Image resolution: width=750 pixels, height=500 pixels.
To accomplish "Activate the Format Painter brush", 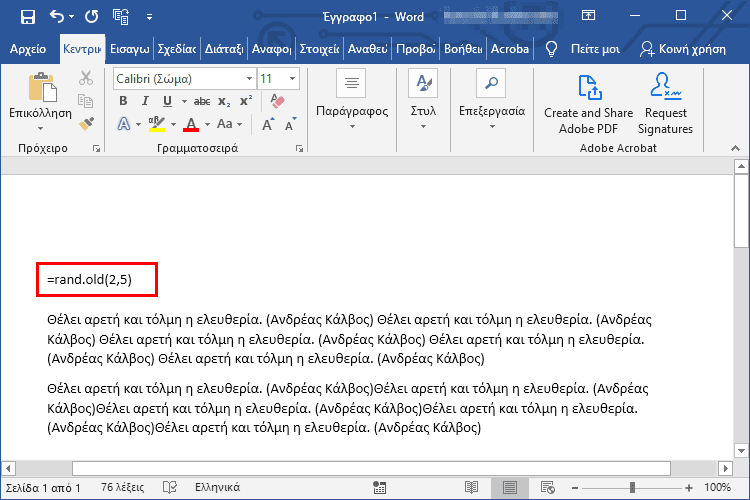I will coord(86,123).
